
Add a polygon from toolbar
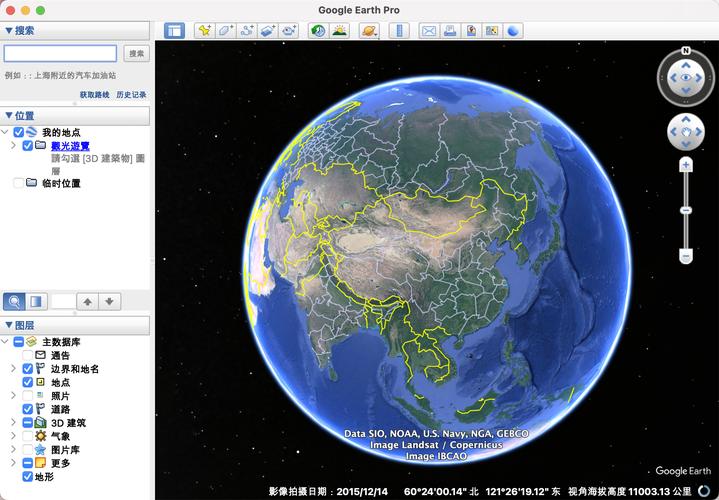(226, 31)
